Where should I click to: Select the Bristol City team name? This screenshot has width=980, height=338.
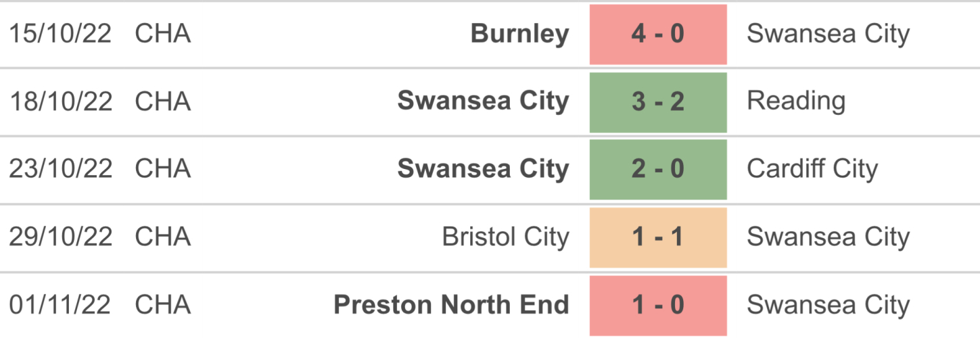[x=505, y=237]
